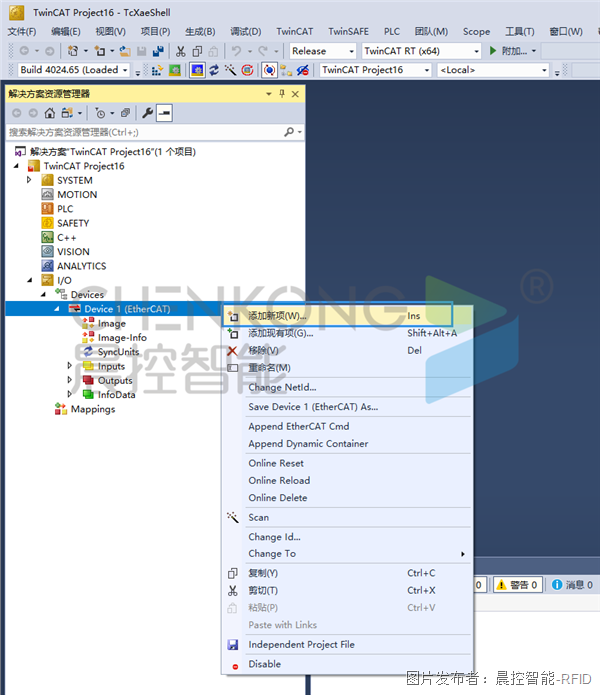The height and width of the screenshot is (695, 600).
Task: Open the PLC menu in menu bar
Action: (392, 31)
